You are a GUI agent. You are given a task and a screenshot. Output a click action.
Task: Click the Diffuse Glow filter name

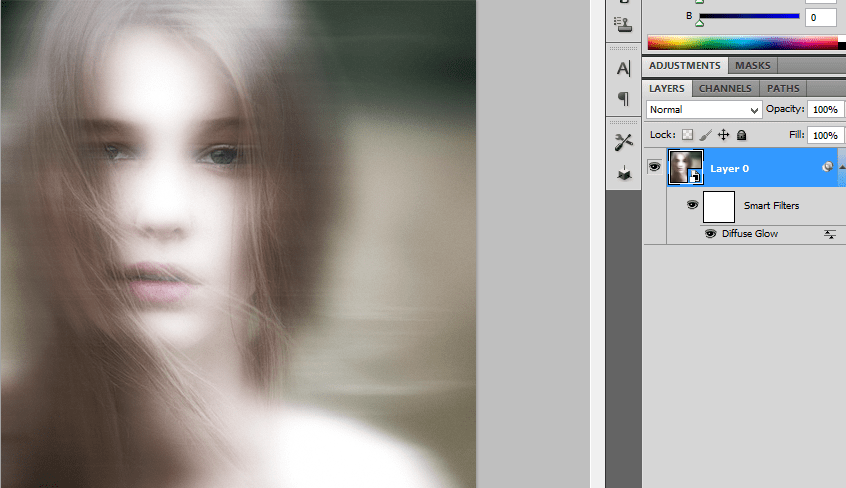750,233
